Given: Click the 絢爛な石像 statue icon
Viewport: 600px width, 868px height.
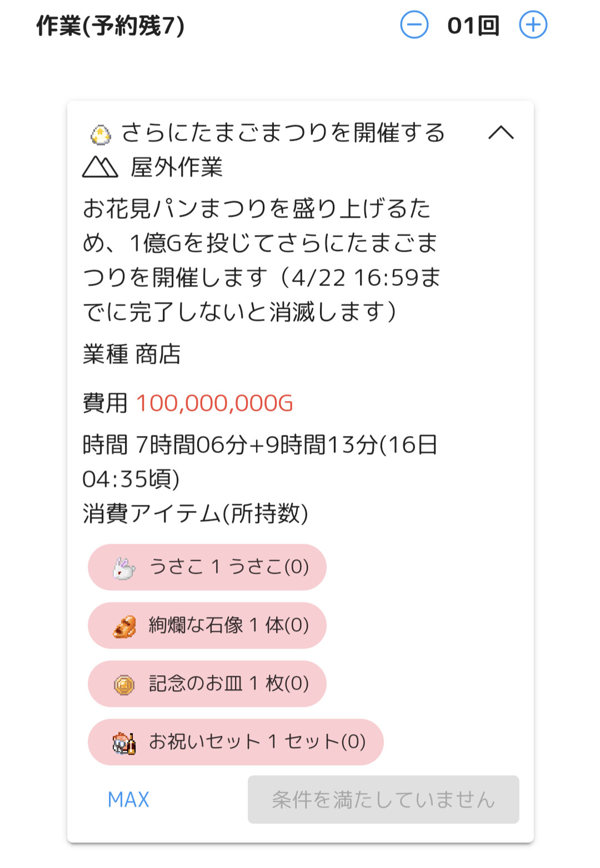Looking at the screenshot, I should (124, 626).
